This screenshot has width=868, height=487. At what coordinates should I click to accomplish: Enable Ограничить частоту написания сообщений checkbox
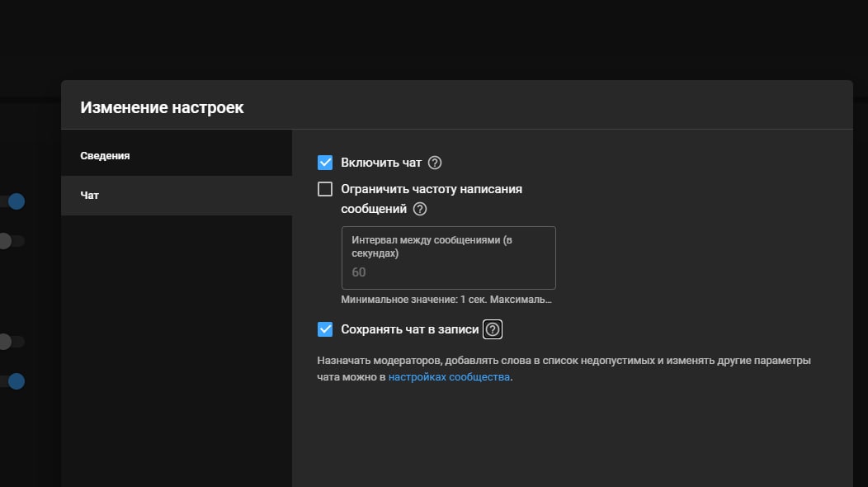click(x=325, y=189)
